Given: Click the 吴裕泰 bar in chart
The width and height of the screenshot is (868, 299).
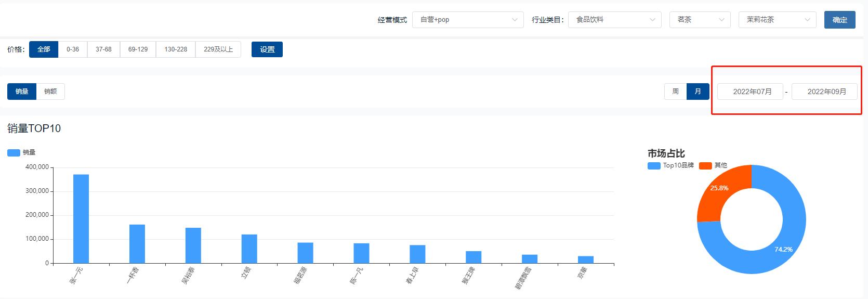Looking at the screenshot, I should [x=193, y=245].
